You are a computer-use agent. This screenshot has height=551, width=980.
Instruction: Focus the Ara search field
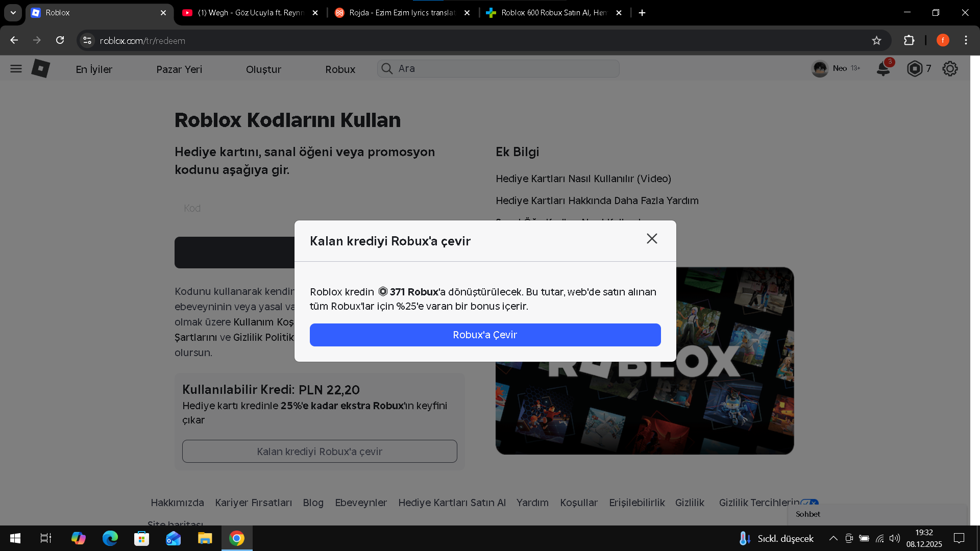(x=498, y=68)
